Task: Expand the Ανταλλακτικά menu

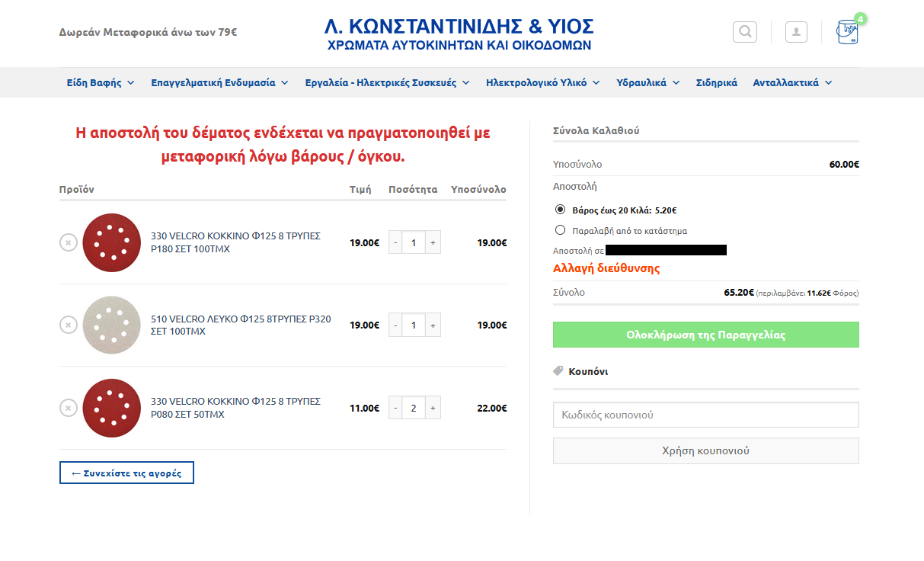Action: 792,82
